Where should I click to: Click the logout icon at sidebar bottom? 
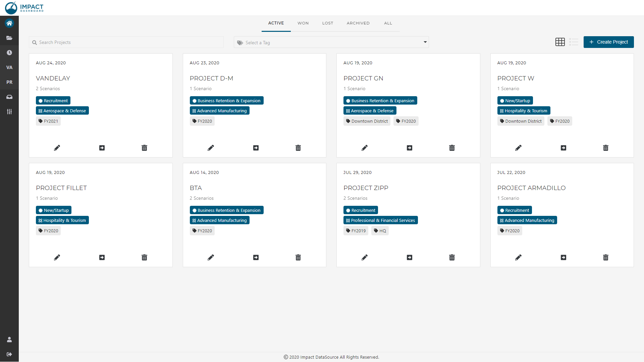point(9,354)
